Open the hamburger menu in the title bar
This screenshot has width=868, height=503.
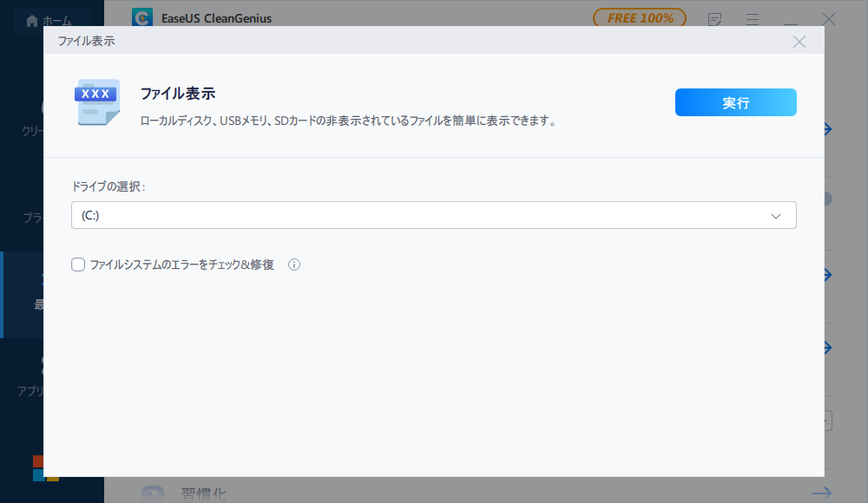(752, 18)
